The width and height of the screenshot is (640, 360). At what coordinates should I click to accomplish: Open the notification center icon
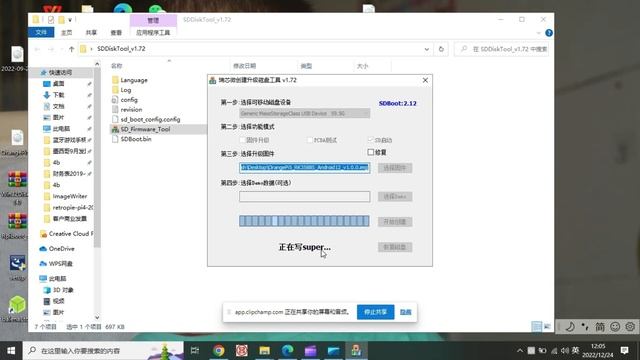click(624, 350)
